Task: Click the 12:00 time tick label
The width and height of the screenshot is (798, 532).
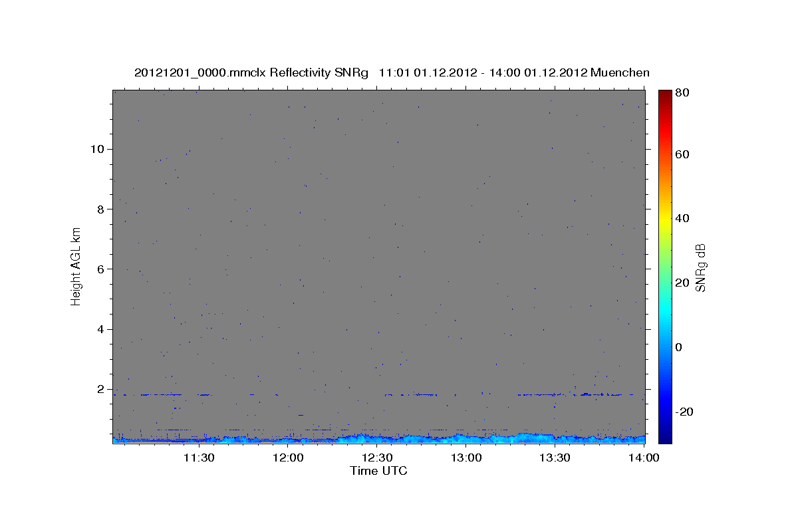Action: [288, 458]
